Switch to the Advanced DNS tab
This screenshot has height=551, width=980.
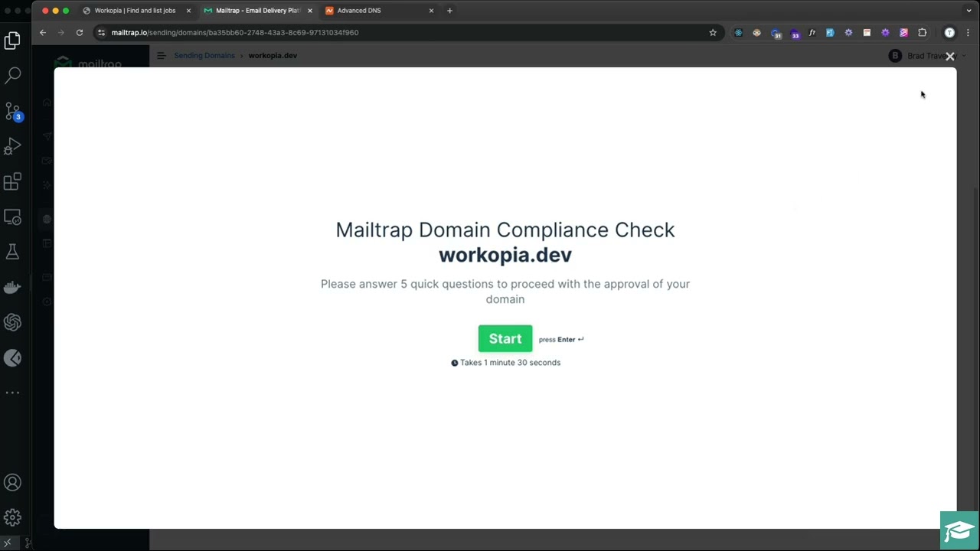coord(379,11)
